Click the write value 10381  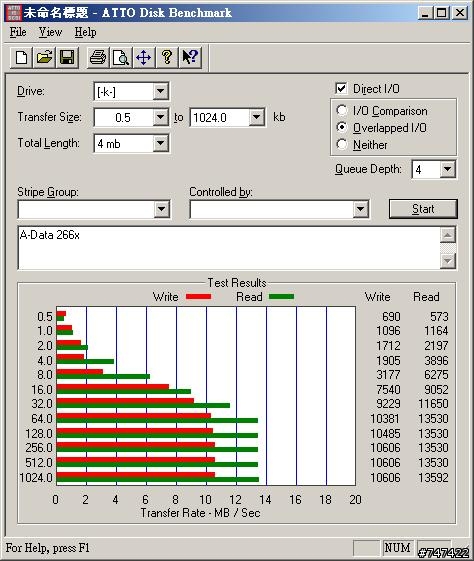click(385, 418)
